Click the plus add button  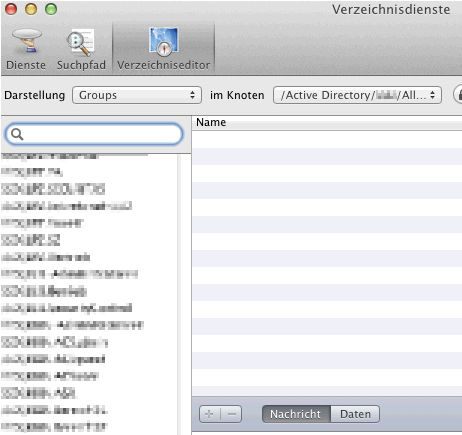pos(210,414)
